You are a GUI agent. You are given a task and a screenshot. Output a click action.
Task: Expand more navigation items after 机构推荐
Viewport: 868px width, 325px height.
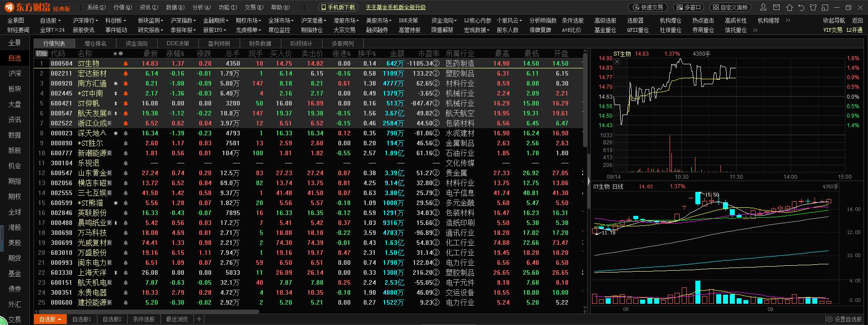(788, 20)
